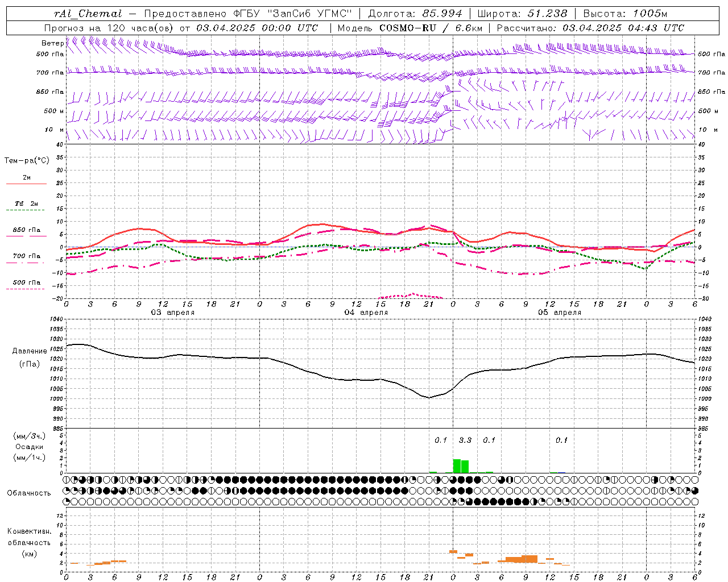The height and width of the screenshot is (582, 728).
Task: Select the model name COSMO-RU / 6.6км
Action: pyautogui.click(x=431, y=28)
